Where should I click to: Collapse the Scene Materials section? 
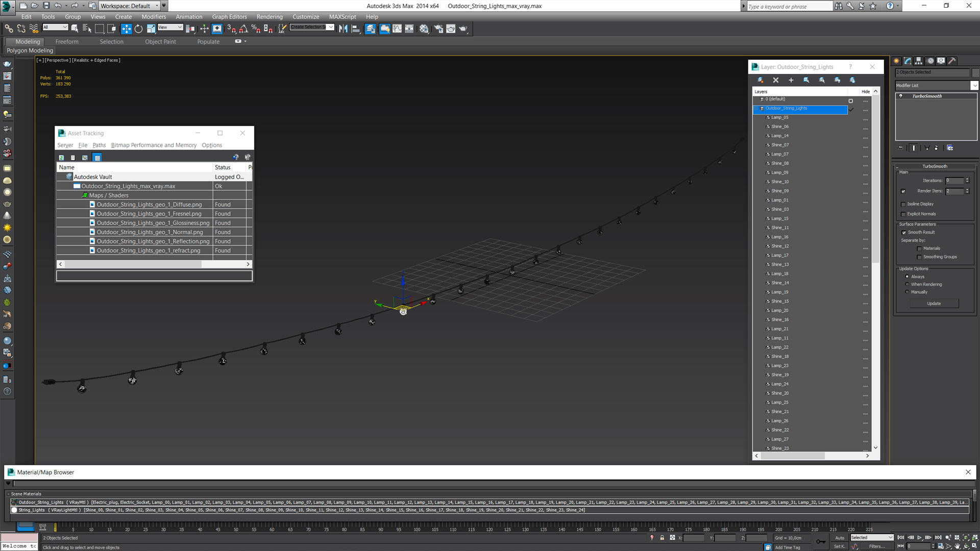coord(8,494)
